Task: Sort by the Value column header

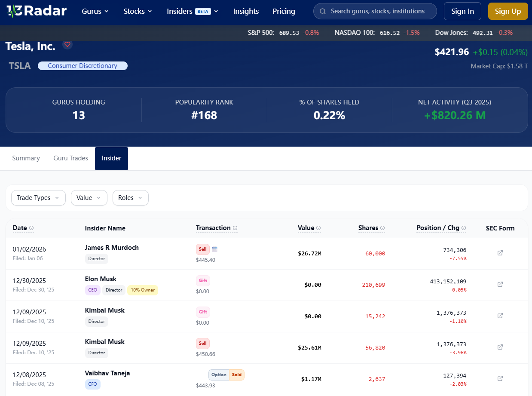Action: click(306, 228)
